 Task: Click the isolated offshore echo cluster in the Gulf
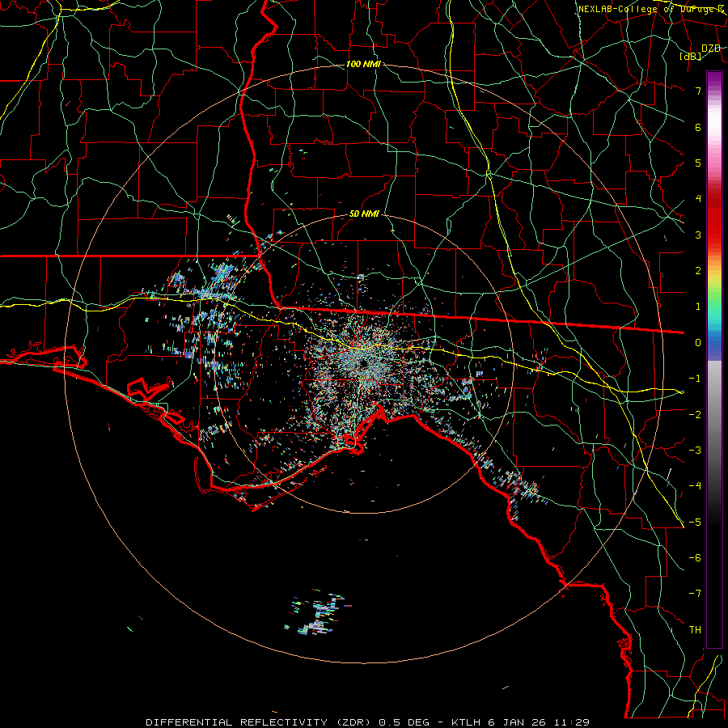point(317,614)
